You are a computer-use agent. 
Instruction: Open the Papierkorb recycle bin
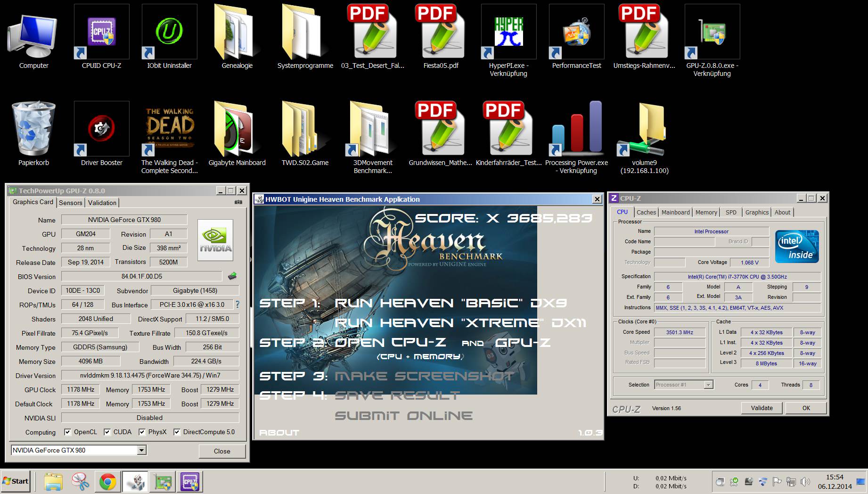pos(33,134)
